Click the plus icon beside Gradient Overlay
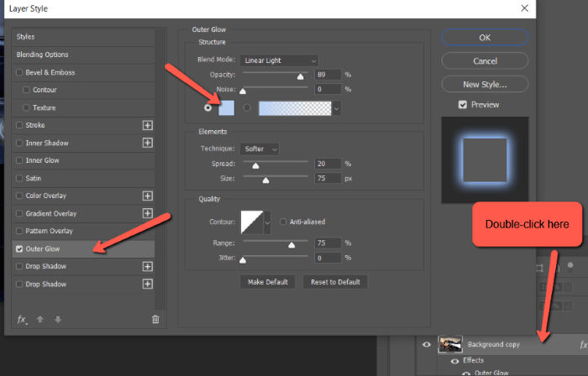This screenshot has height=376, width=588. coord(148,213)
